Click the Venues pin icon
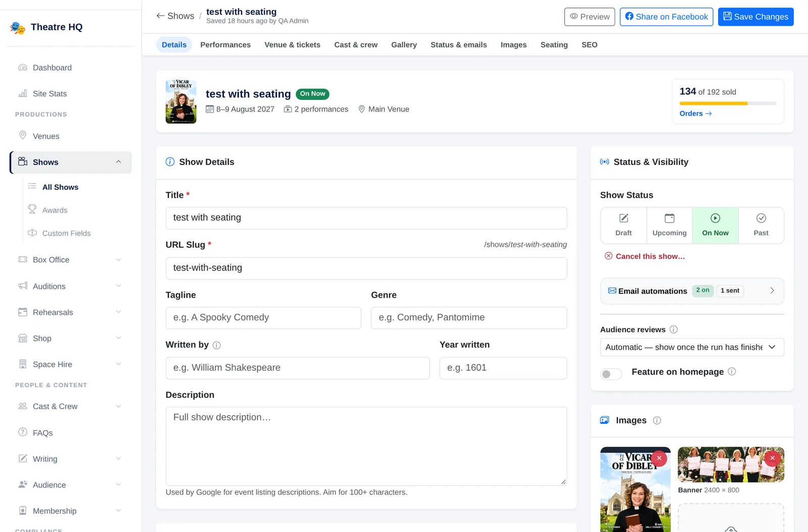This screenshot has width=808, height=532. tap(23, 135)
